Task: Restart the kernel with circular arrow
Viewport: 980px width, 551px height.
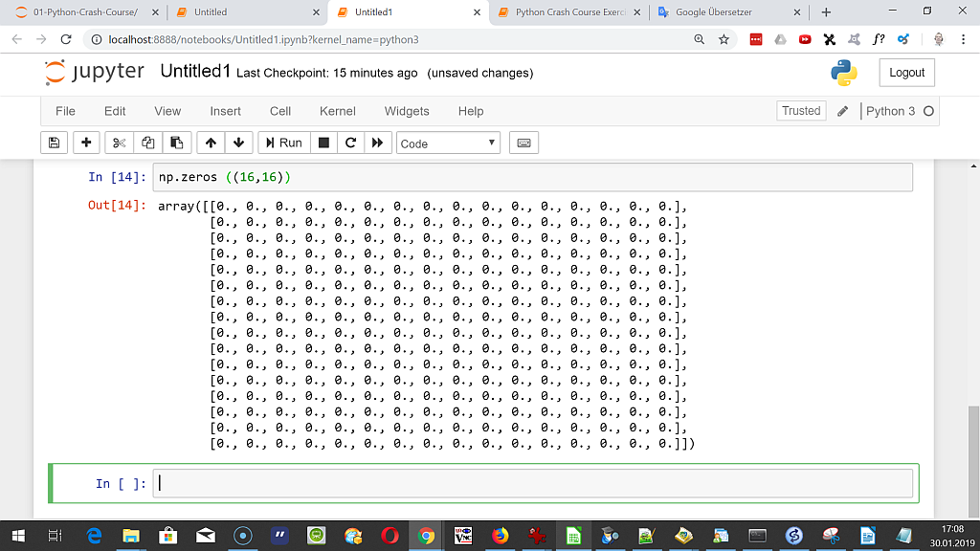Action: (x=350, y=143)
